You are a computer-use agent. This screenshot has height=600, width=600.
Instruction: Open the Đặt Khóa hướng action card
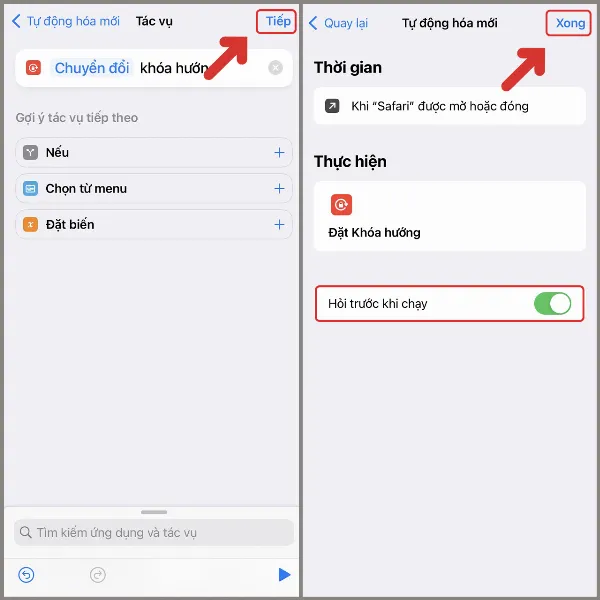click(450, 216)
